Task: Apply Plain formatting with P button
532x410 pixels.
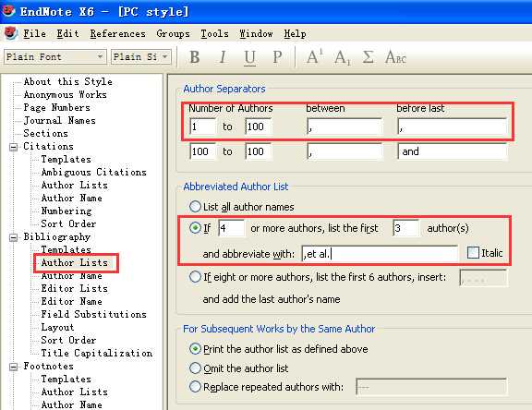Action: click(x=277, y=57)
